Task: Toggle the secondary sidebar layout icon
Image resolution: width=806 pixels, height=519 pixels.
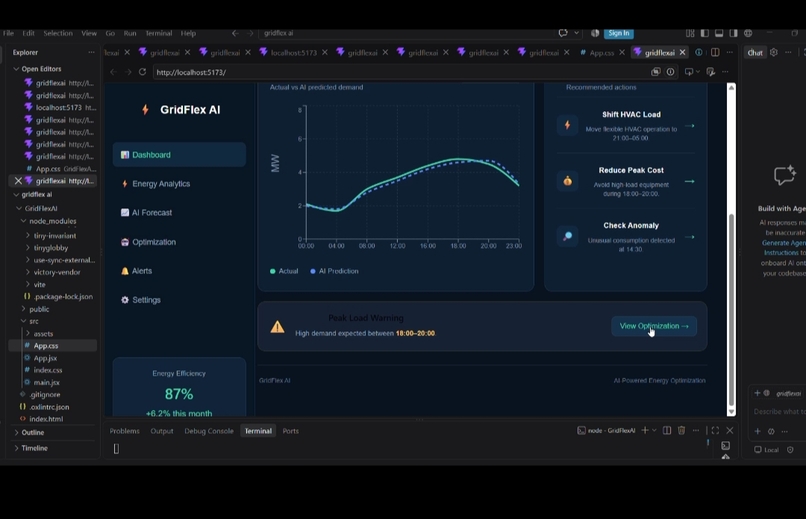Action: click(x=734, y=33)
